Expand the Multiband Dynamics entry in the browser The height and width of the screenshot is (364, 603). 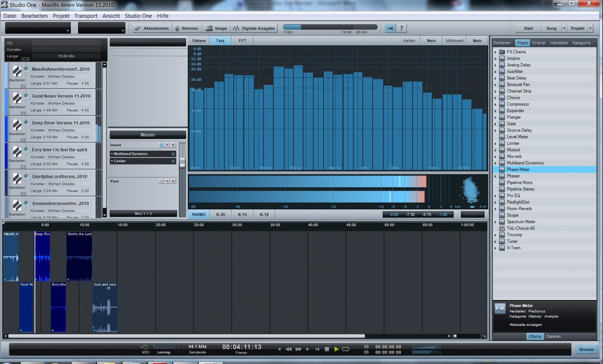pos(495,163)
